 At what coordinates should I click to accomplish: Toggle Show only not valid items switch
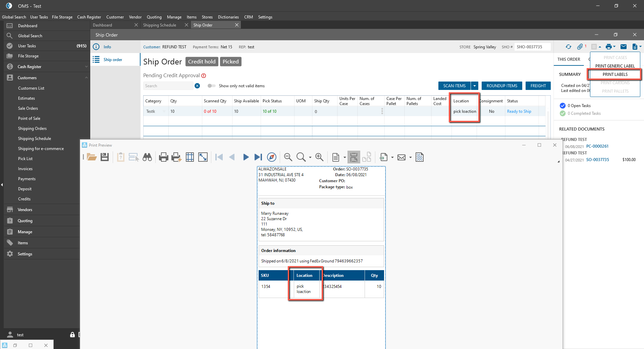click(x=211, y=86)
